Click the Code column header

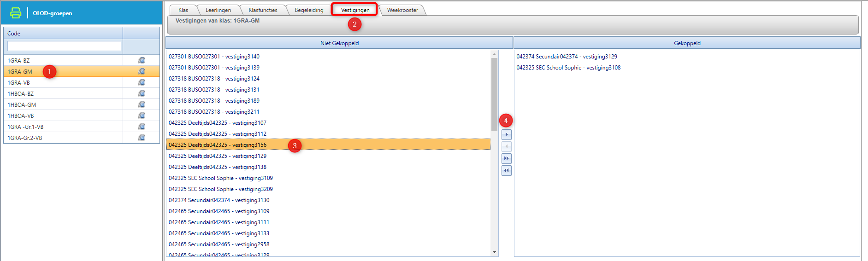point(63,33)
